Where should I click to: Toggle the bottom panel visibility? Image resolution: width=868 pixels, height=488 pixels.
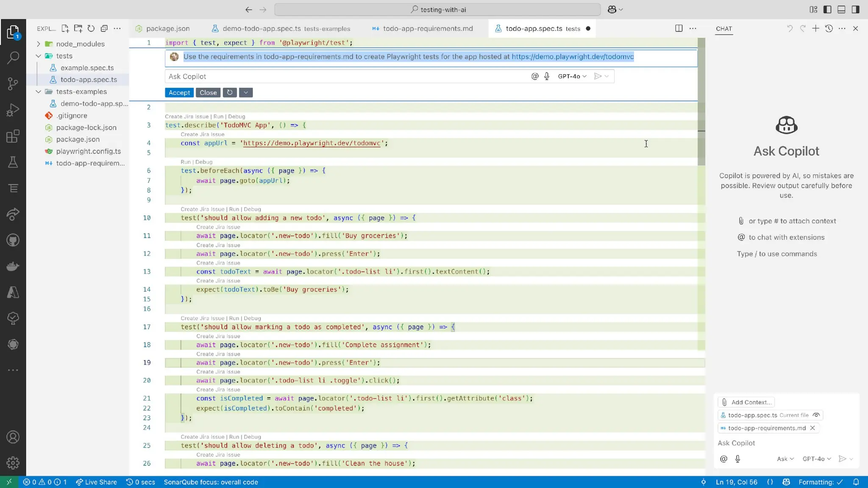tap(841, 9)
